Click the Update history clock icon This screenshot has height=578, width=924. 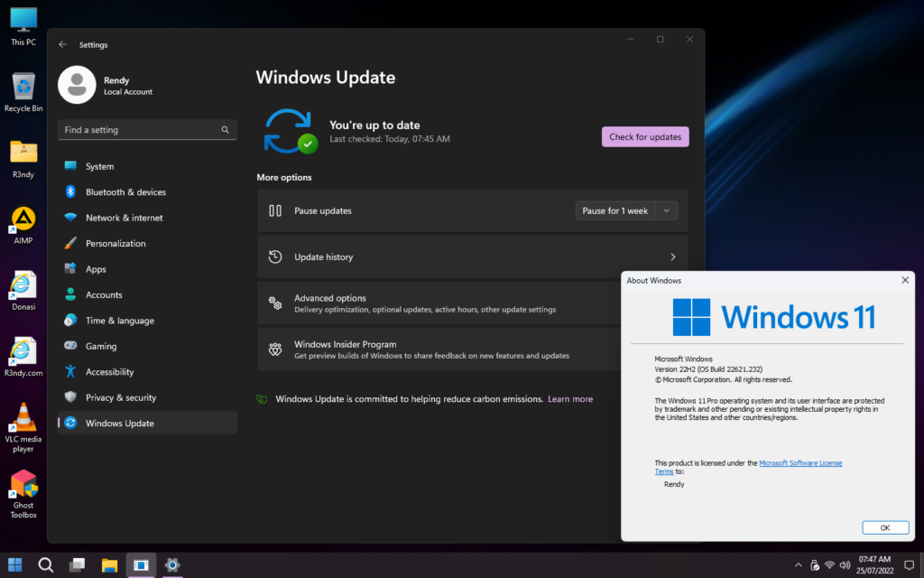click(x=275, y=256)
